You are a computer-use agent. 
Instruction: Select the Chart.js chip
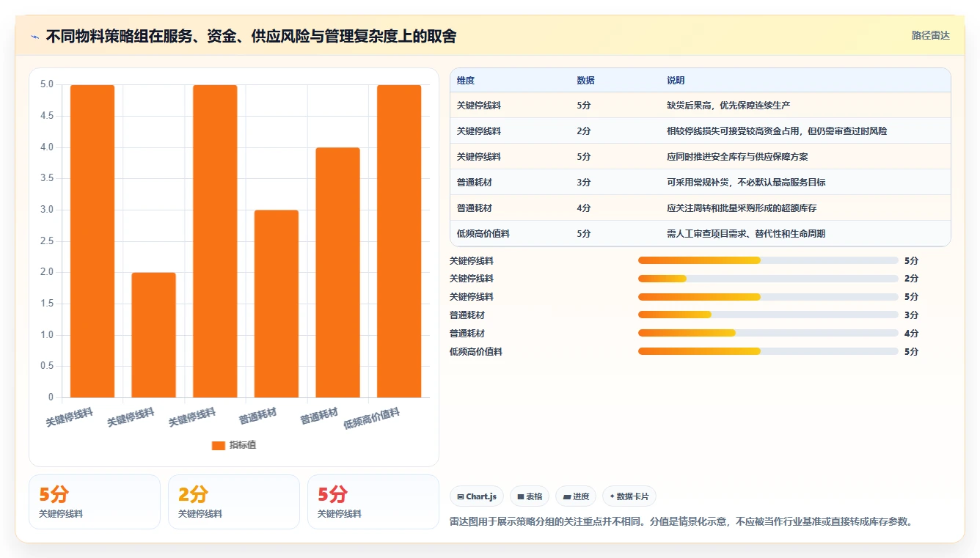tap(477, 496)
